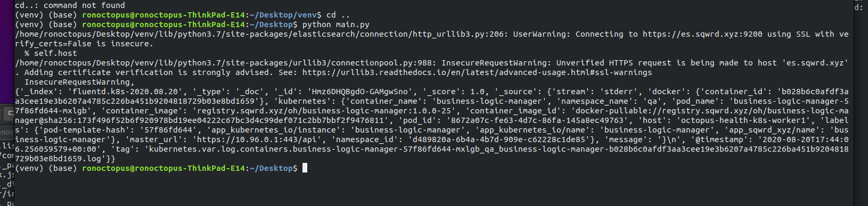
Task: Click the 'UserWarning:' text
Action: tap(542, 34)
